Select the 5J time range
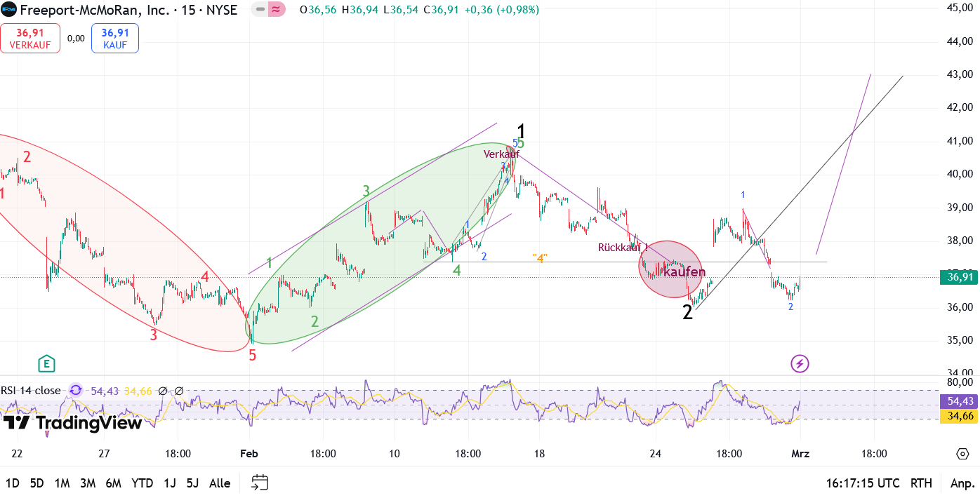The height and width of the screenshot is (498, 980). 192,483
